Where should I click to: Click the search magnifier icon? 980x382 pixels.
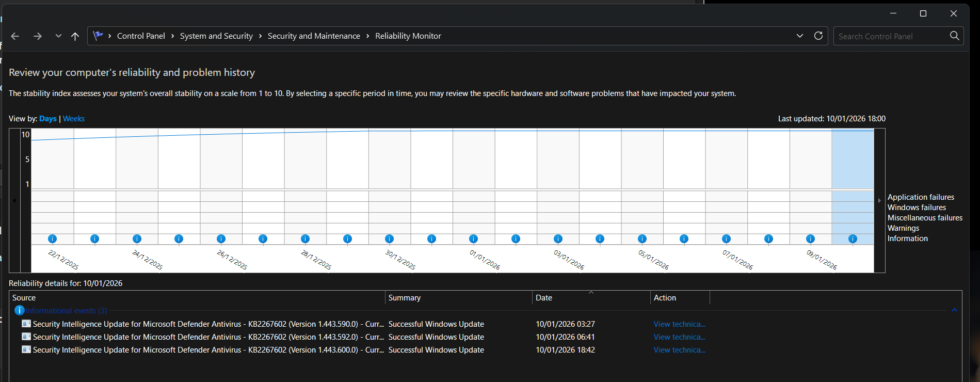coord(955,36)
